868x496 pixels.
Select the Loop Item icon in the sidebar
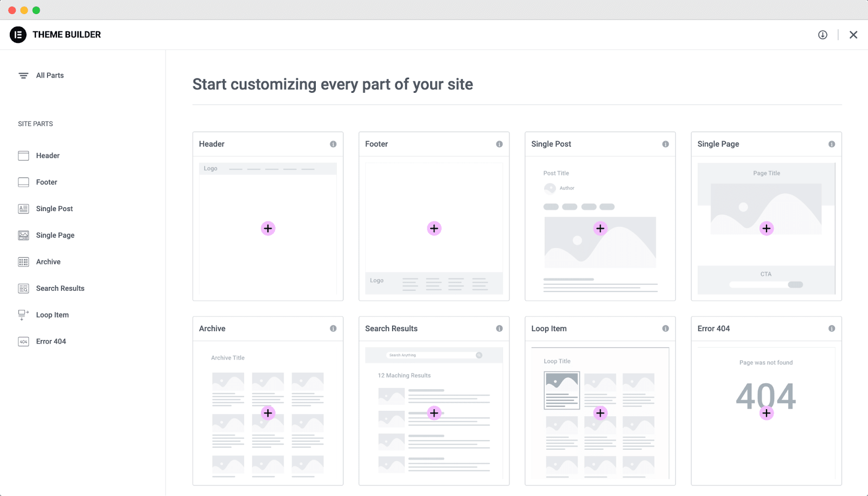click(23, 315)
